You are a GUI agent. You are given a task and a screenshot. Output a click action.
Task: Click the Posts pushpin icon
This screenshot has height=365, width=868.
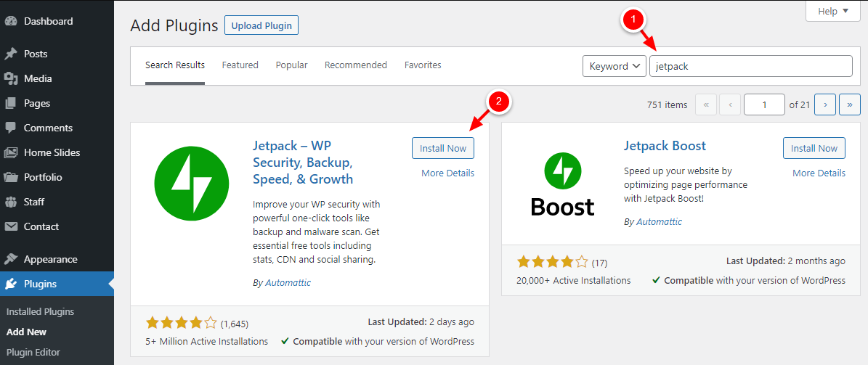click(11, 54)
